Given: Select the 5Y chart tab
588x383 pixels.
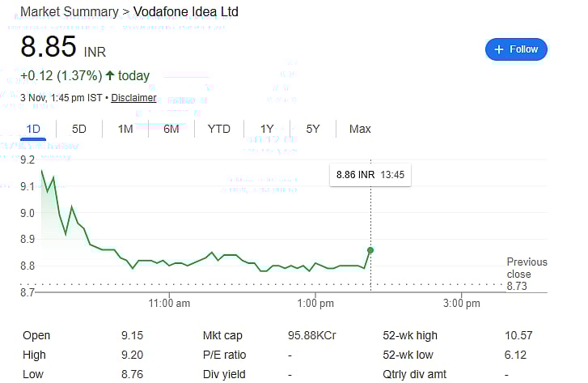Looking at the screenshot, I should (x=313, y=129).
